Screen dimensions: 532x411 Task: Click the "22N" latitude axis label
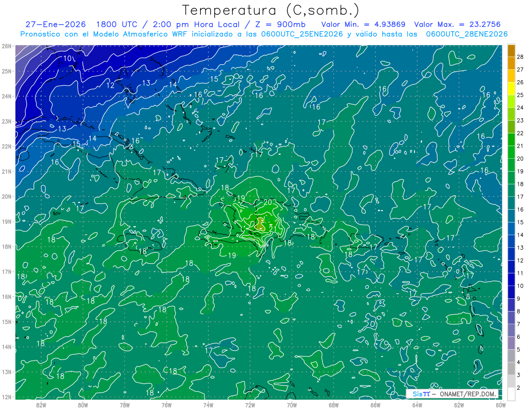click(7, 146)
